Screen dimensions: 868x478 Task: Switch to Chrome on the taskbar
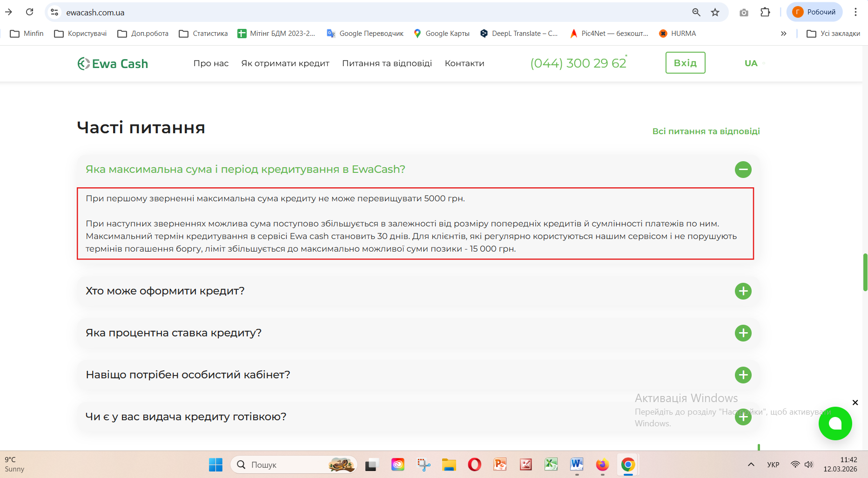[x=628, y=464]
